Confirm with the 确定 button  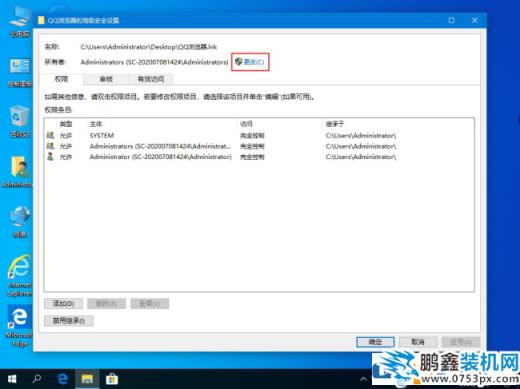click(x=375, y=342)
